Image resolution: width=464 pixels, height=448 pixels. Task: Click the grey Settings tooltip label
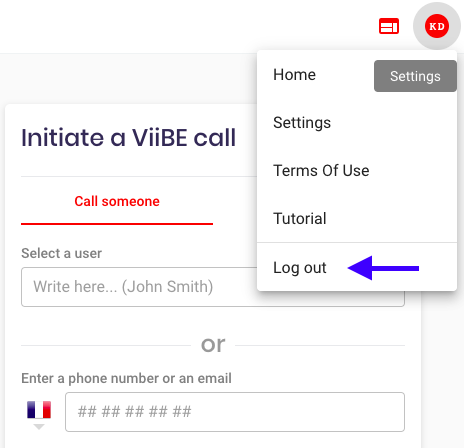pos(415,76)
